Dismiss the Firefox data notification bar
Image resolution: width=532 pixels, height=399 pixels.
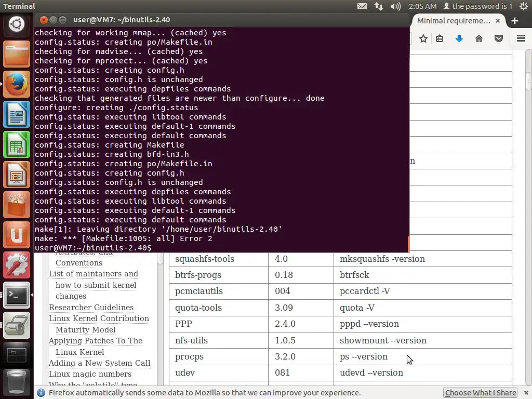526,393
